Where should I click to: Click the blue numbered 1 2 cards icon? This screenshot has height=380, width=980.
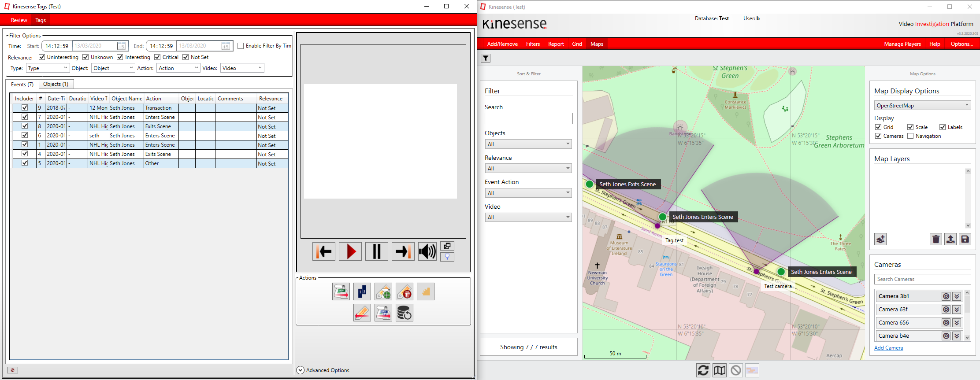362,291
